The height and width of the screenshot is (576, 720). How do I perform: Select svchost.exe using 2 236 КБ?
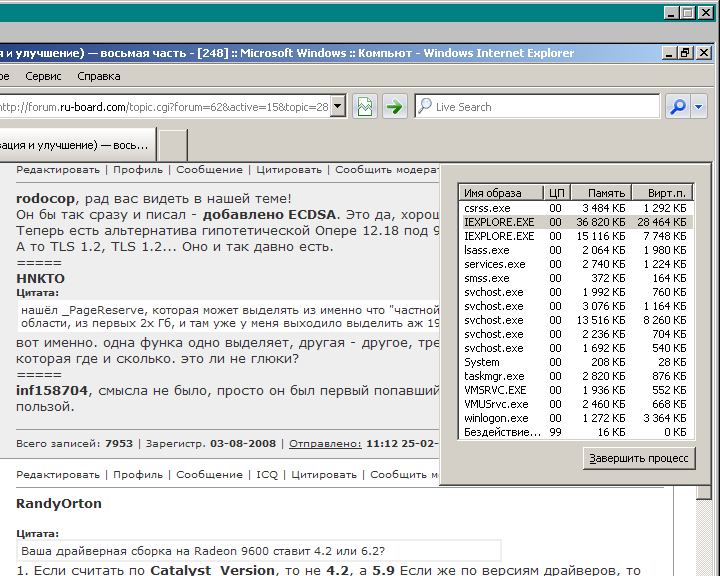point(576,334)
